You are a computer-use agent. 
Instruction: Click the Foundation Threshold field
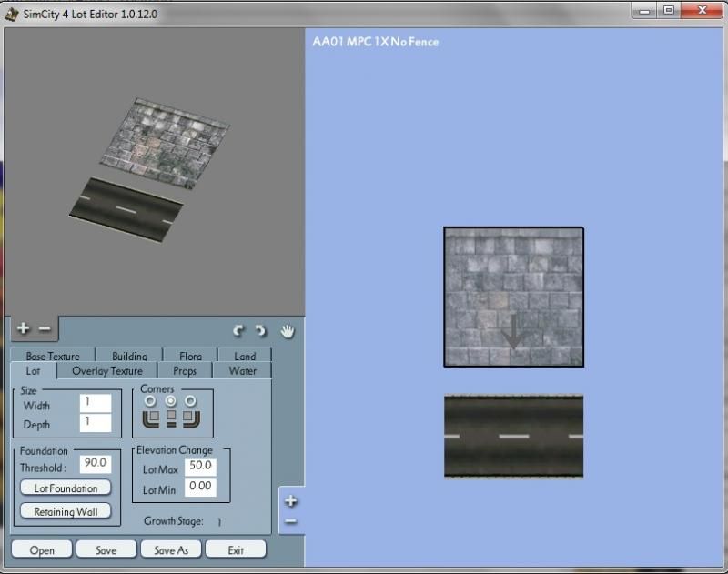96,464
